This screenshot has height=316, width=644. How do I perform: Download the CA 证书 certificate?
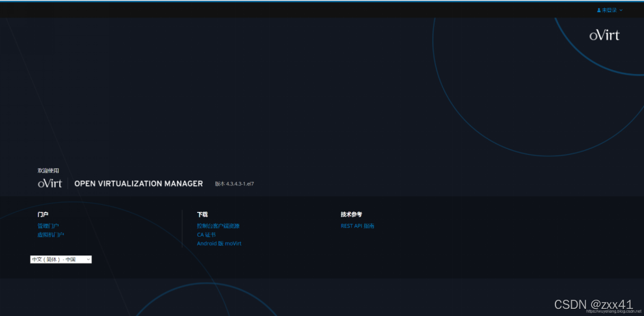(206, 235)
